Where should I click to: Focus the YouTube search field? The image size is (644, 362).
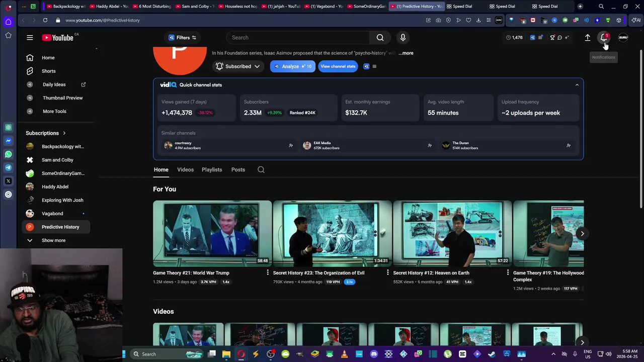click(x=298, y=38)
